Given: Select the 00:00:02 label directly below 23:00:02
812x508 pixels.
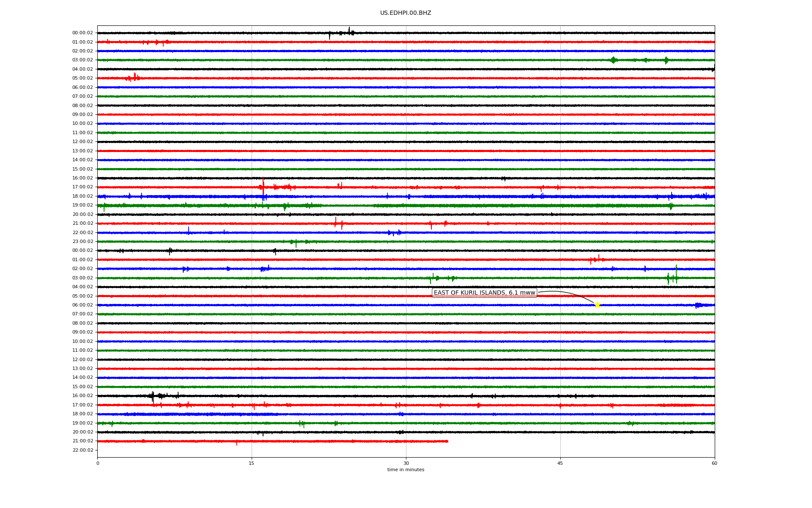Looking at the screenshot, I should 82,251.
